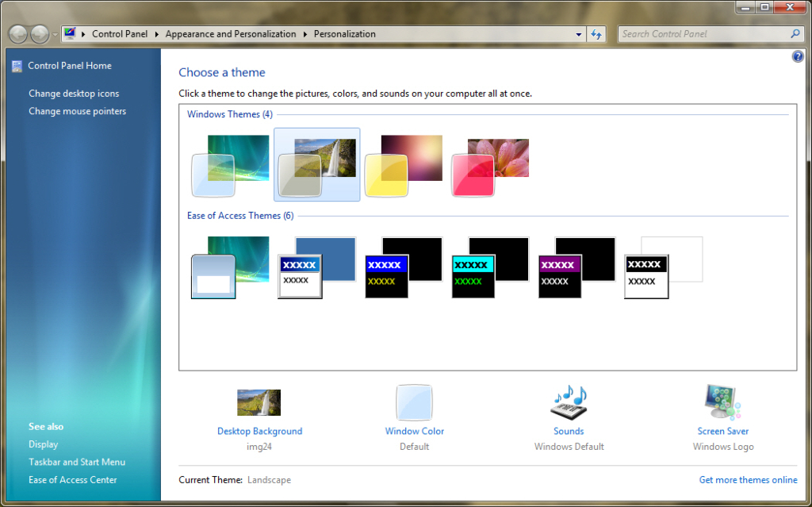Choose the Windows Classic blue theme
This screenshot has width=812, height=507.
[x=317, y=267]
